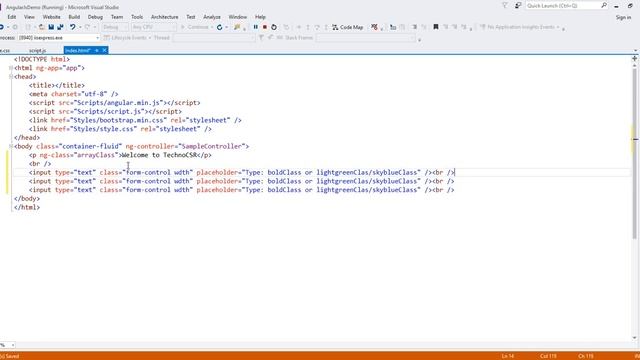
Task: Click the split editor handle at top right
Action: tap(634, 59)
